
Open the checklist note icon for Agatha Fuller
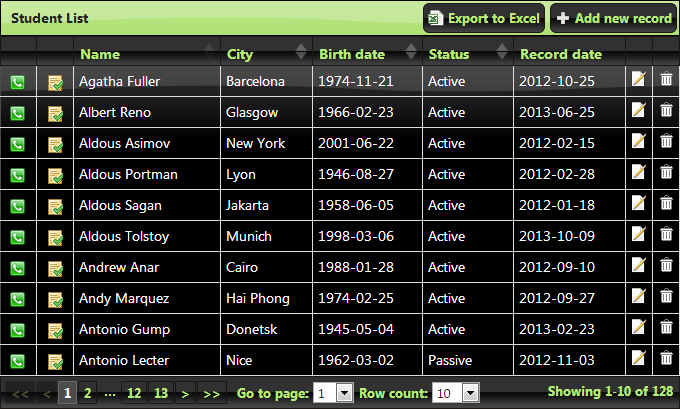point(55,82)
